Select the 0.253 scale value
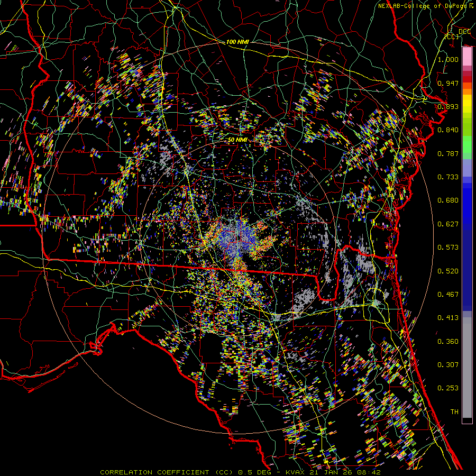This screenshot has height=476, width=476. tap(448, 388)
